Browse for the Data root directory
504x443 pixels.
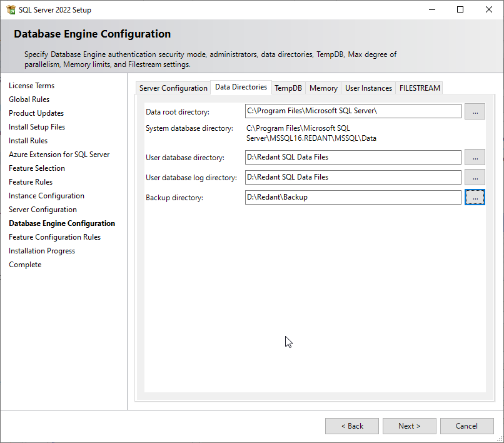[x=475, y=111]
